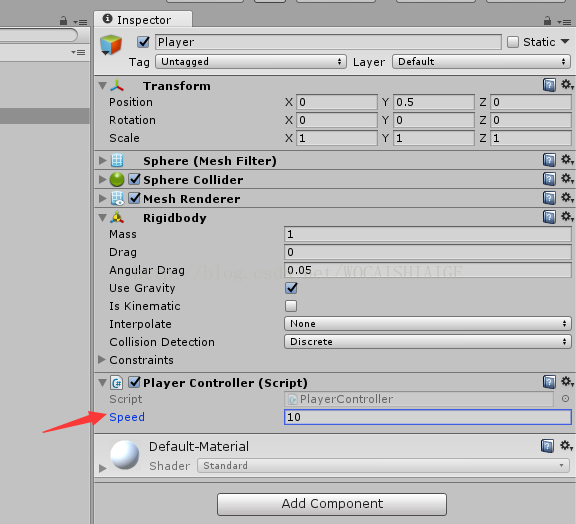Image resolution: width=576 pixels, height=524 pixels.
Task: Click the Rigidbody component icon
Action: [117, 218]
